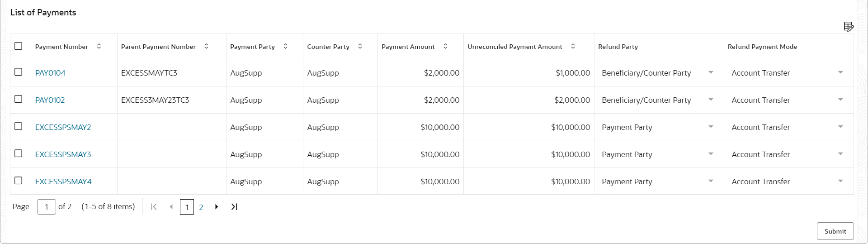Image resolution: width=868 pixels, height=244 pixels.
Task: Click the table edit icon above the grid
Action: (848, 27)
